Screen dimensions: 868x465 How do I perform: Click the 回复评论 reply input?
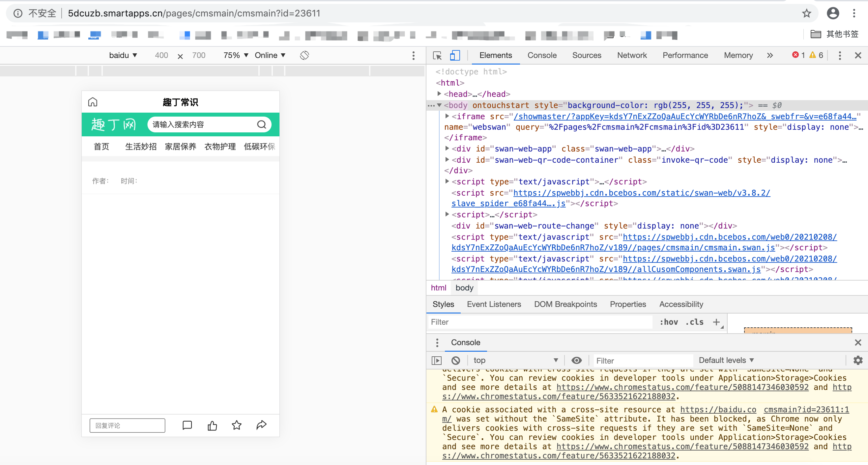[x=128, y=425]
